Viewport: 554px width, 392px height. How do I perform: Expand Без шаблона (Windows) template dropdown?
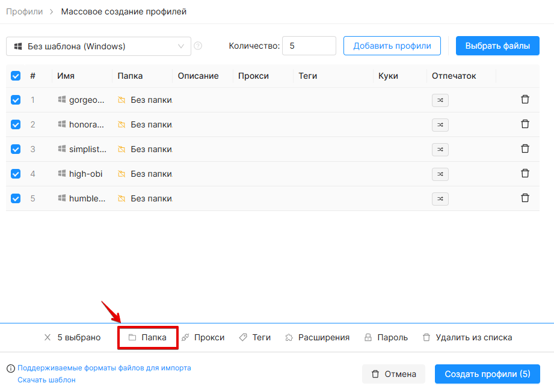point(99,46)
